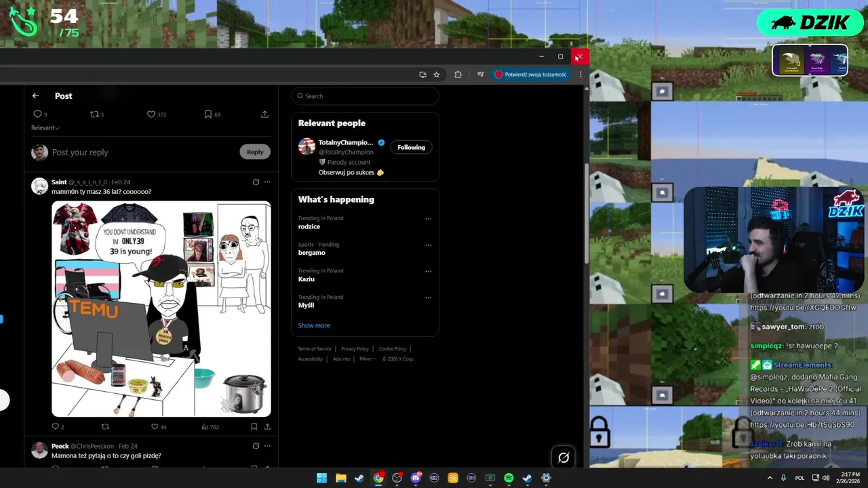Open trending topic rodzice

coord(309,226)
